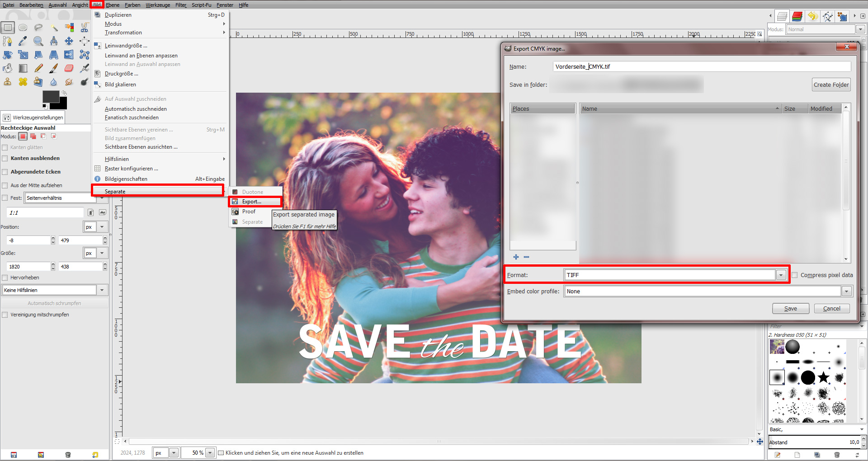Expand the Embed color profile dropdown
The height and width of the screenshot is (461, 868).
846,292
